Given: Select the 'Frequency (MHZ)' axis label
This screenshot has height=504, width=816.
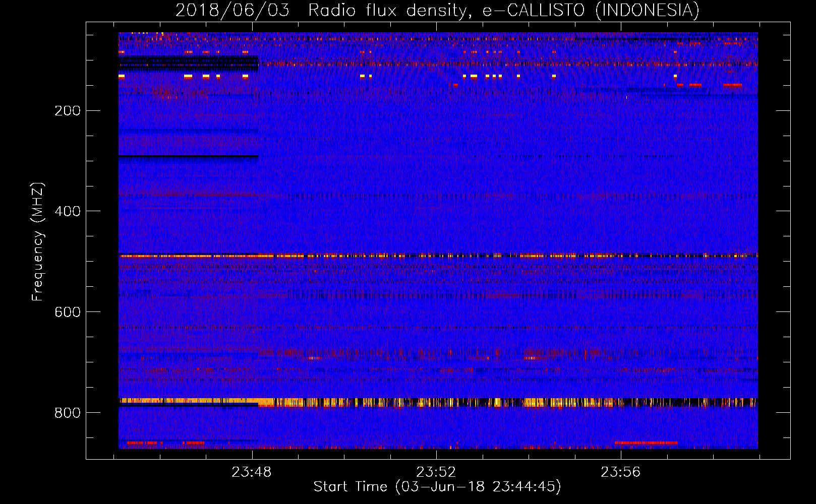Looking at the screenshot, I should point(38,242).
